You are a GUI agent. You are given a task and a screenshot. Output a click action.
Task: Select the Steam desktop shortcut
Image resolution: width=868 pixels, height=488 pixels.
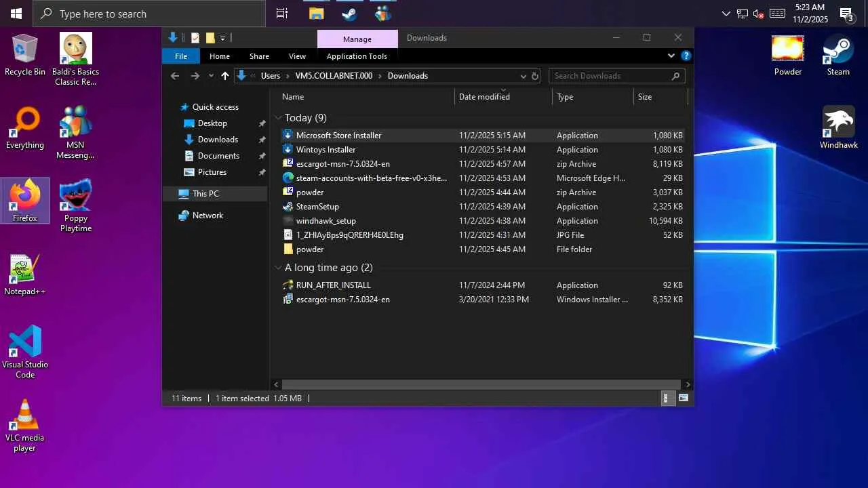tap(838, 54)
